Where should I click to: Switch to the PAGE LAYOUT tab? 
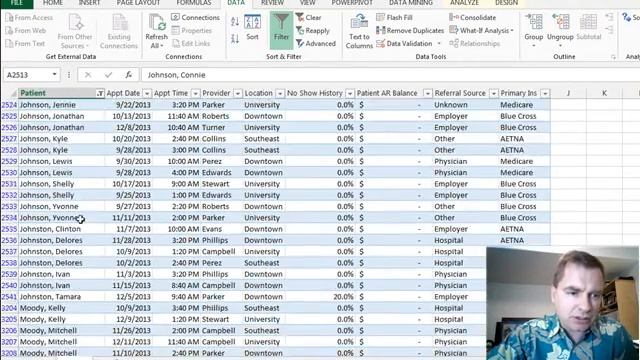tap(138, 3)
